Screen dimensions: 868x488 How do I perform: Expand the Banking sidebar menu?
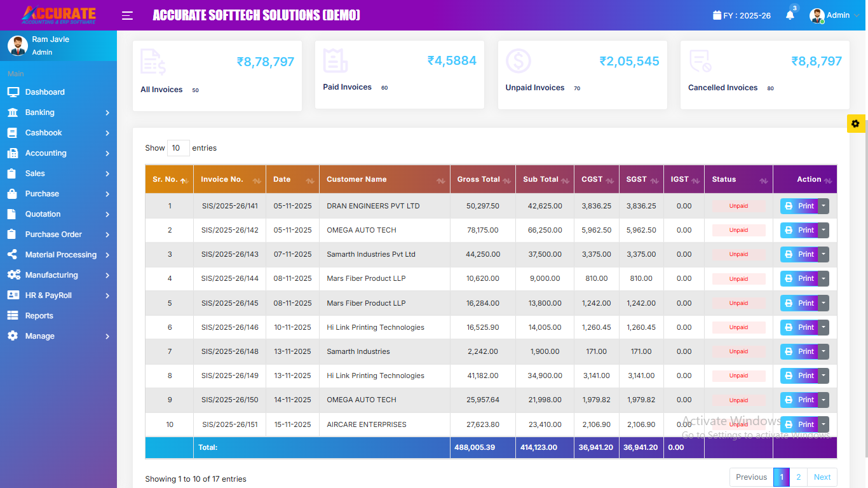pos(58,112)
